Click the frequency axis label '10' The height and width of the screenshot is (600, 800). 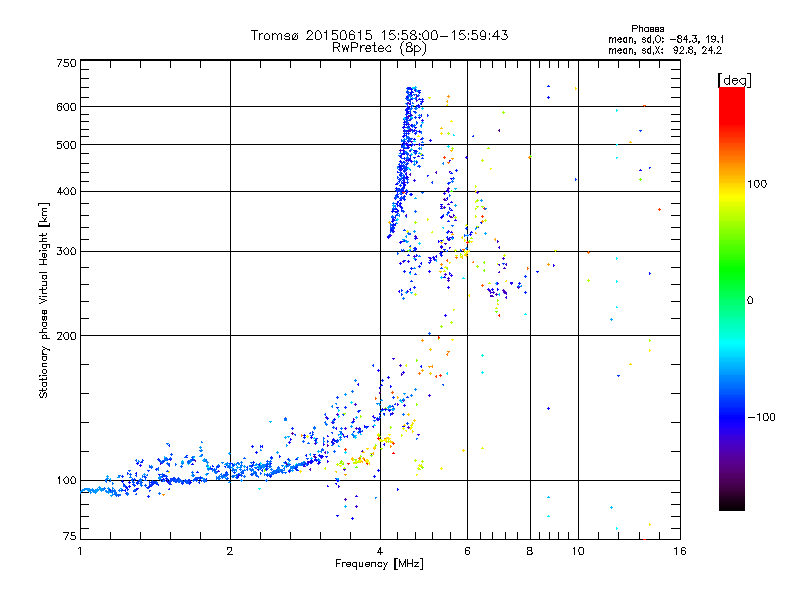tap(578, 551)
